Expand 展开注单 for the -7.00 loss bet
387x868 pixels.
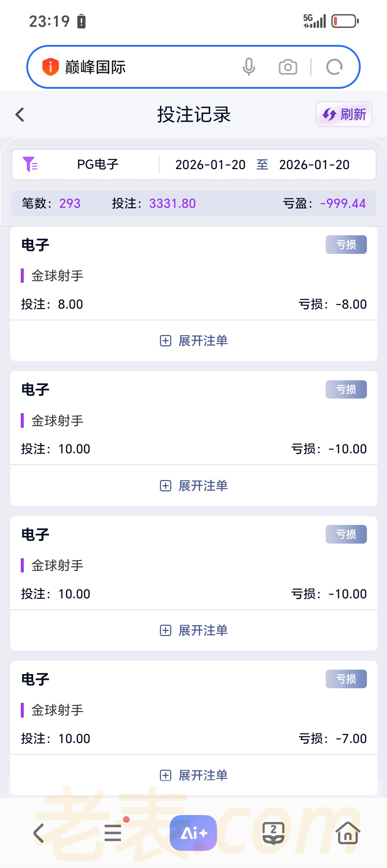pyautogui.click(x=194, y=775)
